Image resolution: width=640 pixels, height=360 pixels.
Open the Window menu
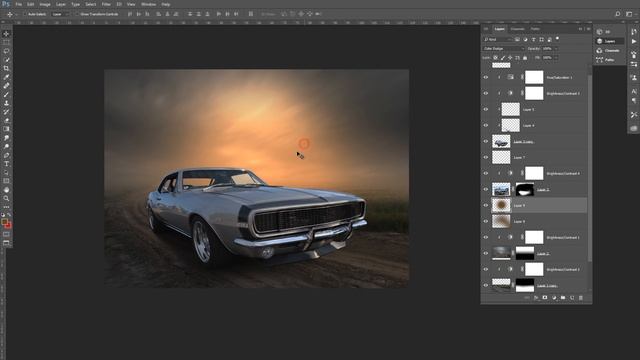[x=149, y=4]
